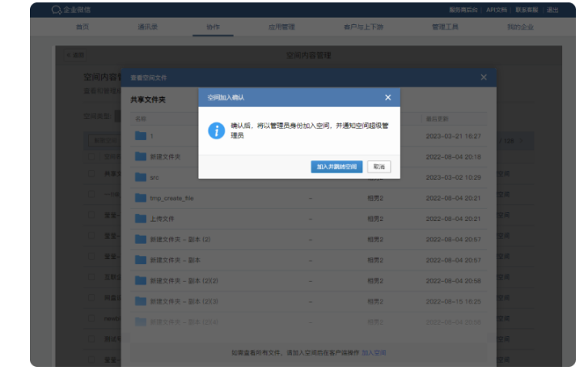Click the 上传文件 folder icon
This screenshot has width=588, height=379.
click(141, 219)
